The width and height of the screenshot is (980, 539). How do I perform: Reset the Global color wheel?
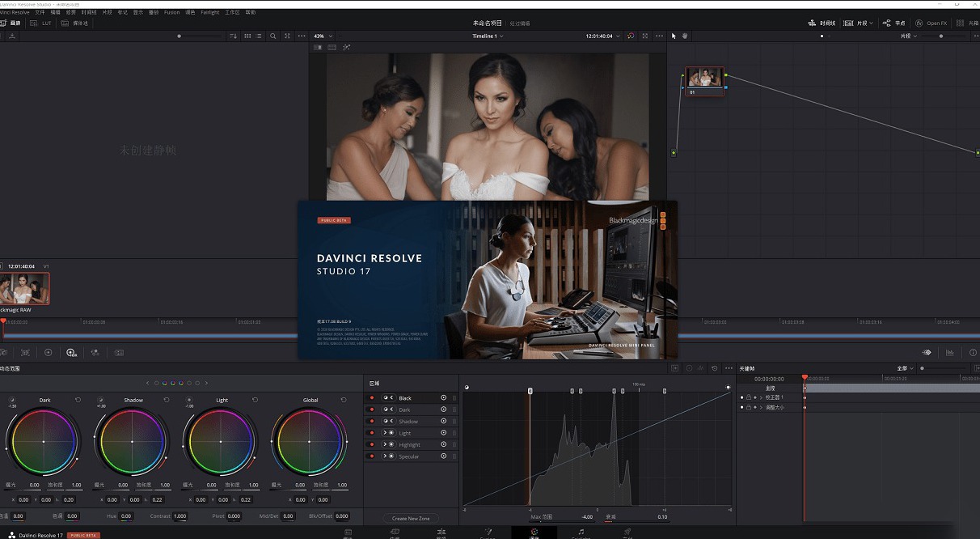coord(343,400)
